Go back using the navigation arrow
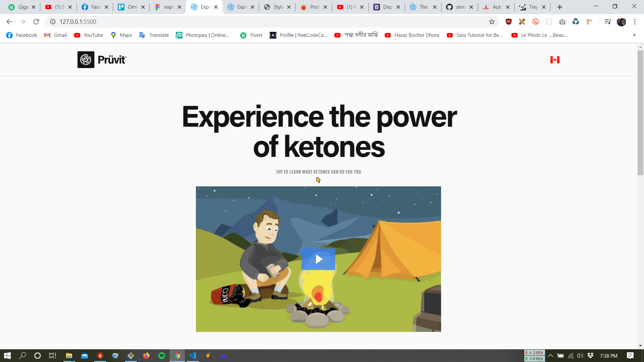 point(9,21)
